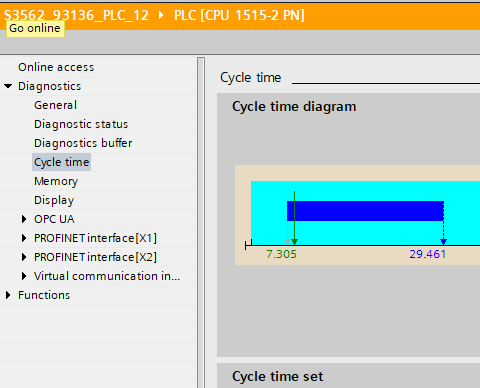Viewport: 480px width, 388px height.
Task: Open the Memory diagnostics page
Action: (56, 181)
